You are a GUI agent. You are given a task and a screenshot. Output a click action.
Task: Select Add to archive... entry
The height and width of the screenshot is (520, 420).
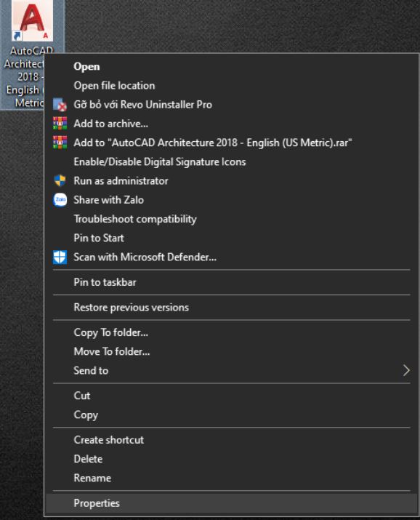[231, 124]
